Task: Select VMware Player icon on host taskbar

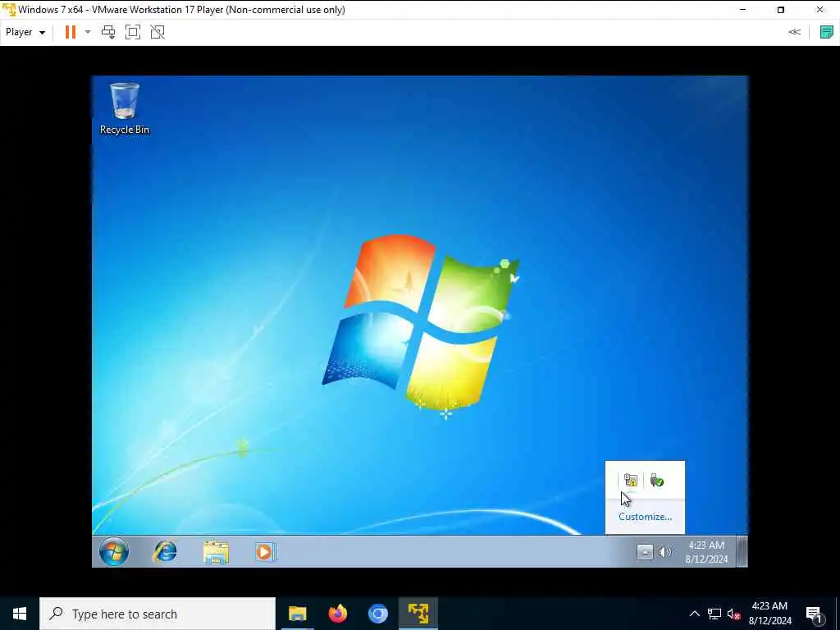Action: 418,614
